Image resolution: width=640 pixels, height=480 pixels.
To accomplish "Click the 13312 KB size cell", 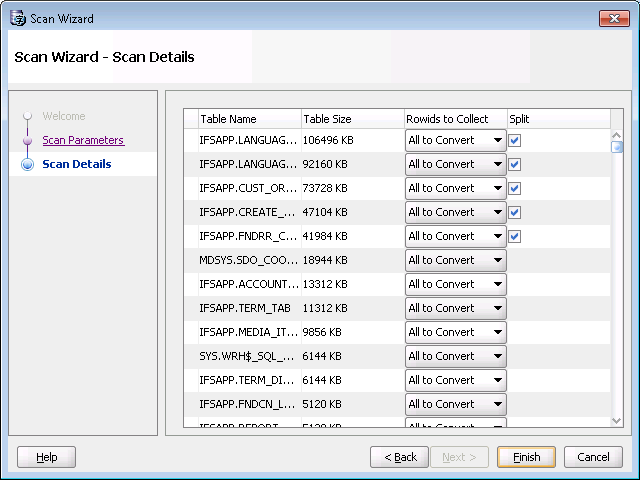I will tap(353, 284).
